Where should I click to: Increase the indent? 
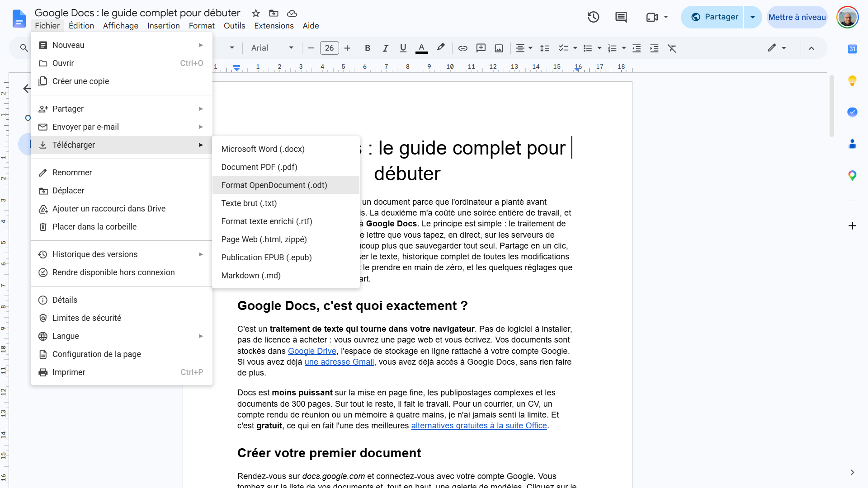tap(654, 48)
